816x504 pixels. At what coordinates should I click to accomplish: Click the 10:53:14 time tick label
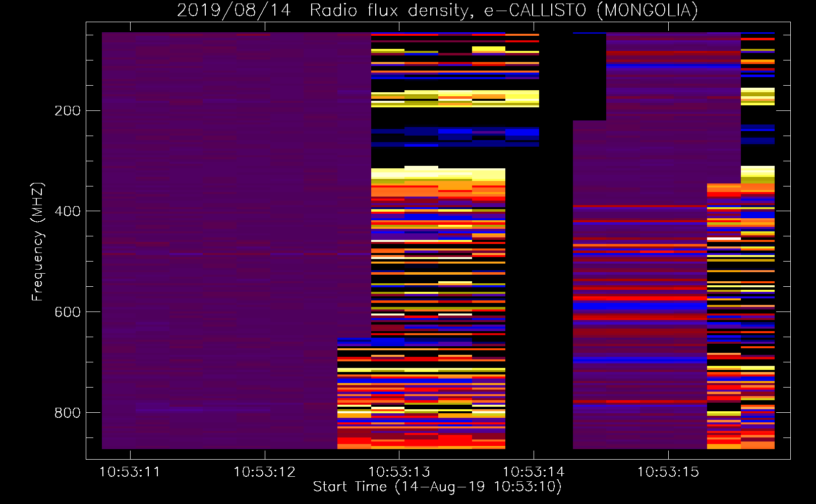click(x=534, y=472)
